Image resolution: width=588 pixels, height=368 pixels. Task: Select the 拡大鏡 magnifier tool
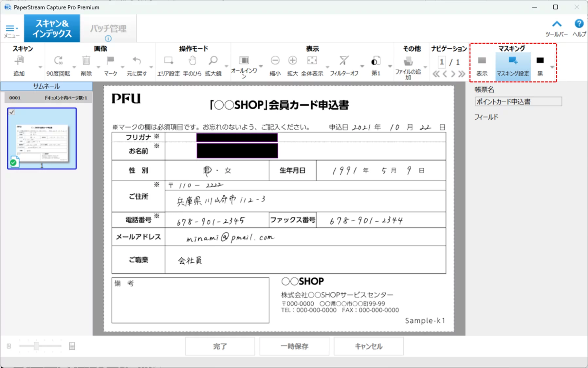click(213, 61)
